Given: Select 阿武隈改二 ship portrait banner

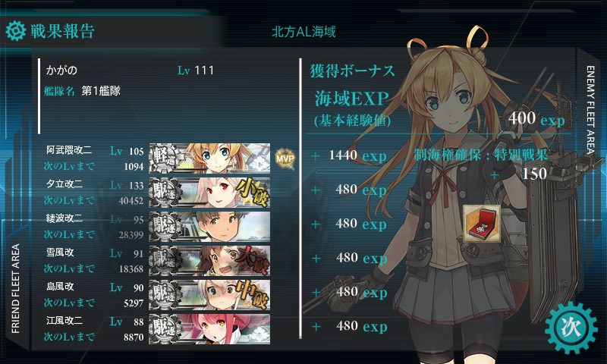Looking at the screenshot, I should [210, 158].
